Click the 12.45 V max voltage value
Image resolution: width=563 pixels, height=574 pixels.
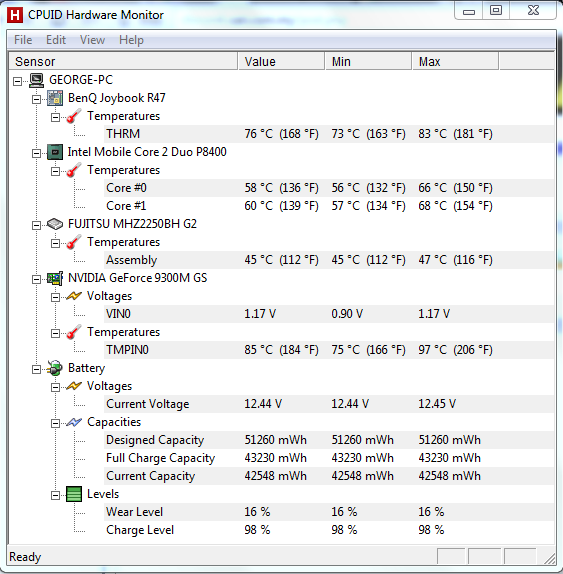(437, 404)
